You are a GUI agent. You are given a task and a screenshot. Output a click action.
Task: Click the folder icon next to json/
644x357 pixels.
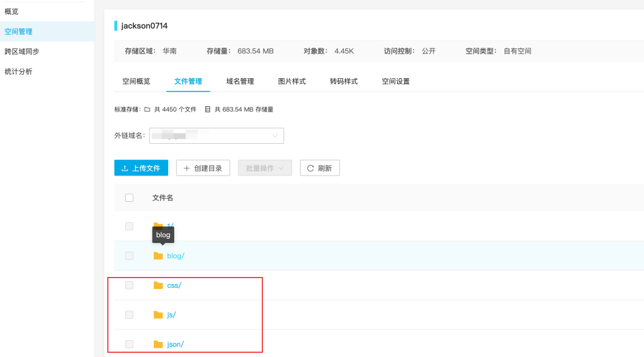pyautogui.click(x=157, y=344)
